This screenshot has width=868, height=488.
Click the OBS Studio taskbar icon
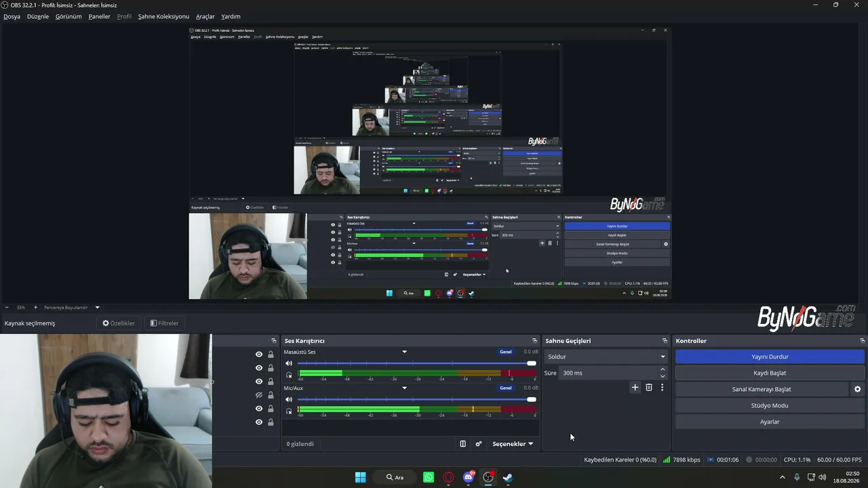point(488,477)
